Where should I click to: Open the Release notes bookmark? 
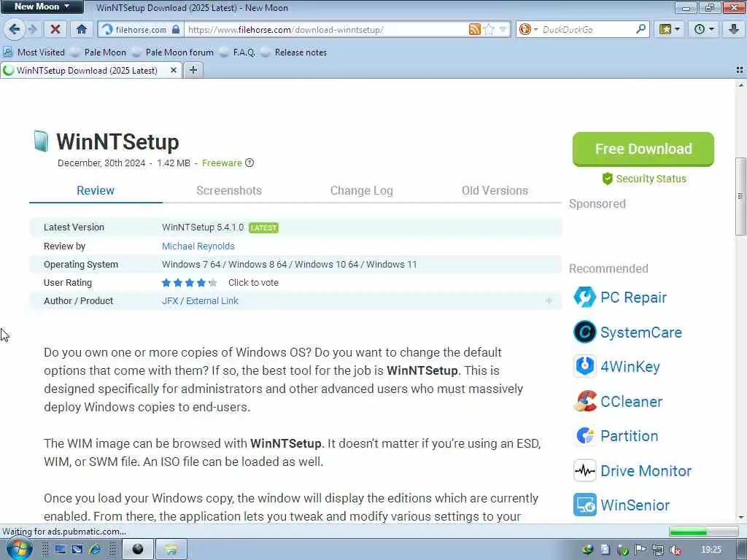tap(294, 52)
